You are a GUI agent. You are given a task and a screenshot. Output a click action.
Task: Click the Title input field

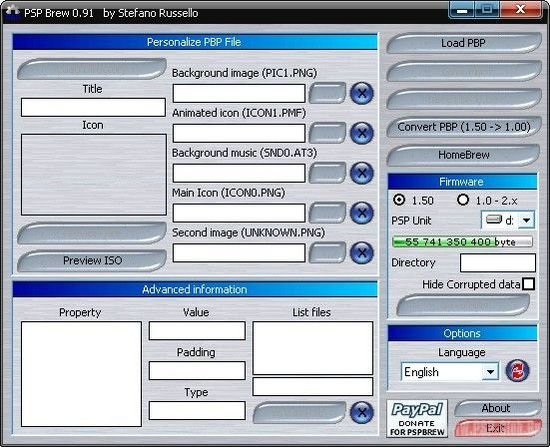coord(93,107)
